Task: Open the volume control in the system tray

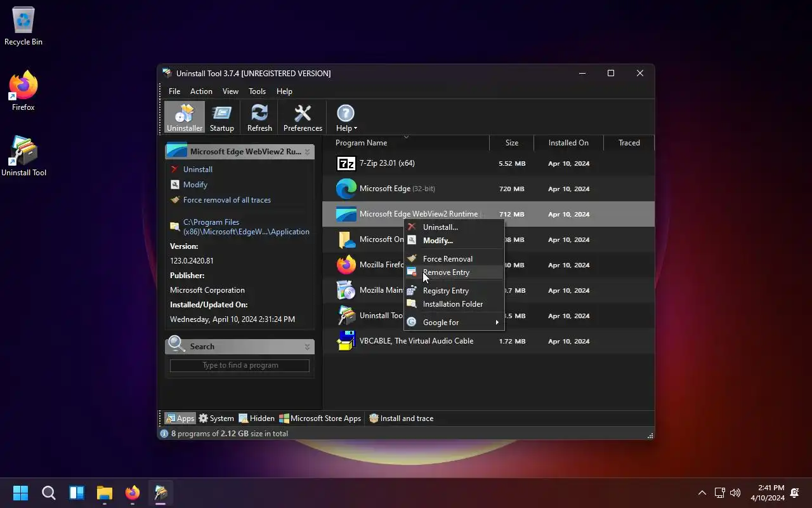Action: [735, 493]
